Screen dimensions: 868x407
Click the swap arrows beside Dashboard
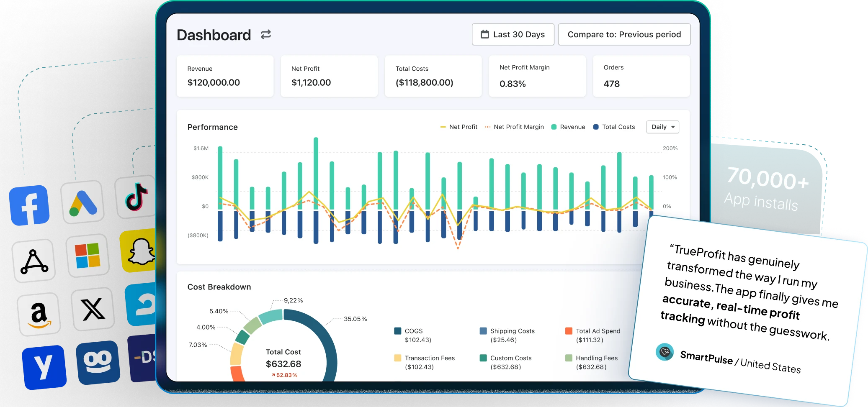point(266,35)
